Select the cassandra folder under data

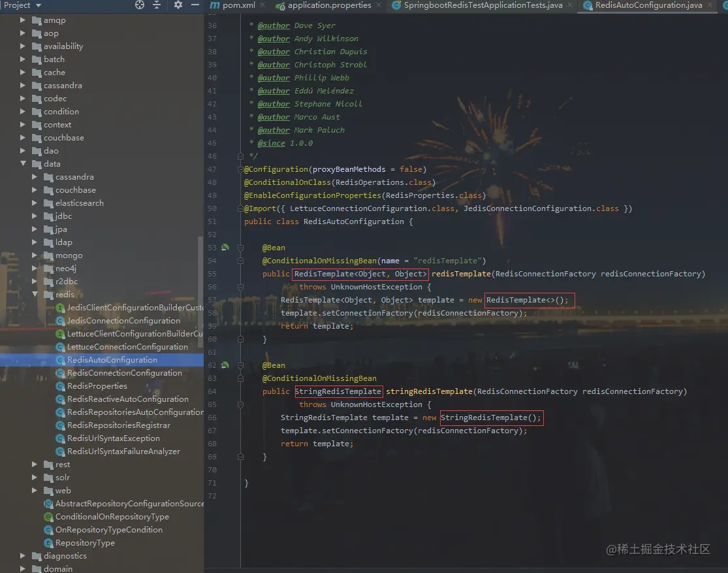point(74,176)
